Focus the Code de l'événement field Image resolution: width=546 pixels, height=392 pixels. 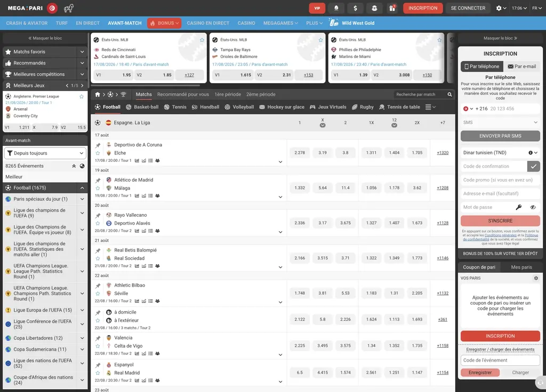pyautogui.click(x=500, y=361)
